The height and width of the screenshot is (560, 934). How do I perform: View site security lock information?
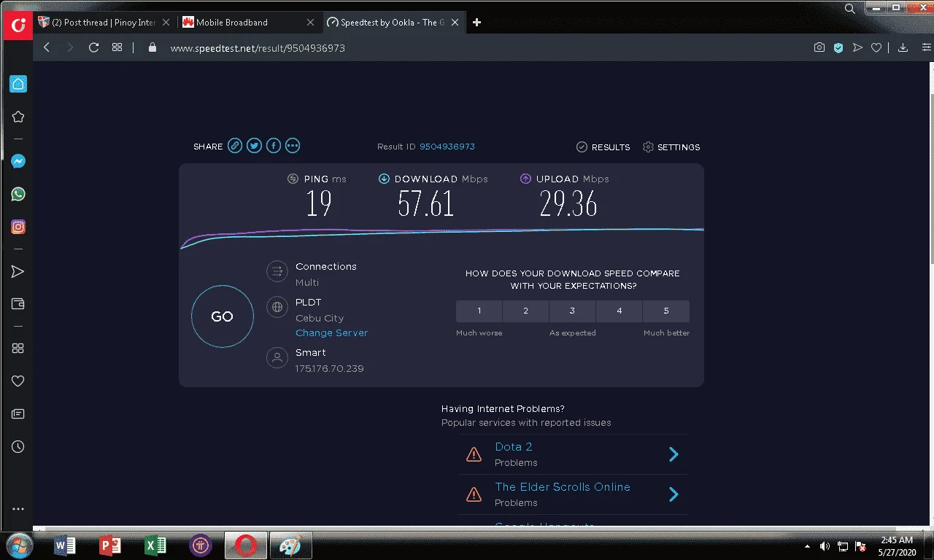point(153,47)
